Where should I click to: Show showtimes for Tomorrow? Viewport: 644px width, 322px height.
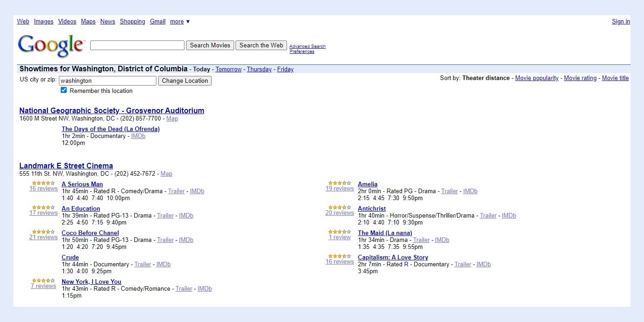(229, 69)
